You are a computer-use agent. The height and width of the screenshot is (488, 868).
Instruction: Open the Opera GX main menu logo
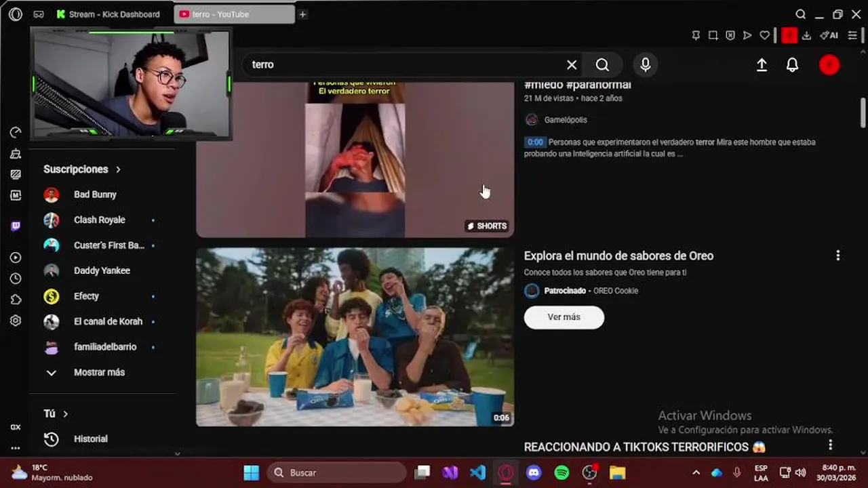[x=16, y=14]
